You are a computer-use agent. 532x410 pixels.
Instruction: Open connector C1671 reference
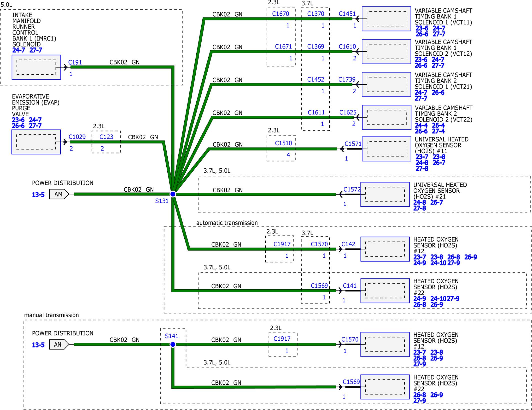[283, 46]
